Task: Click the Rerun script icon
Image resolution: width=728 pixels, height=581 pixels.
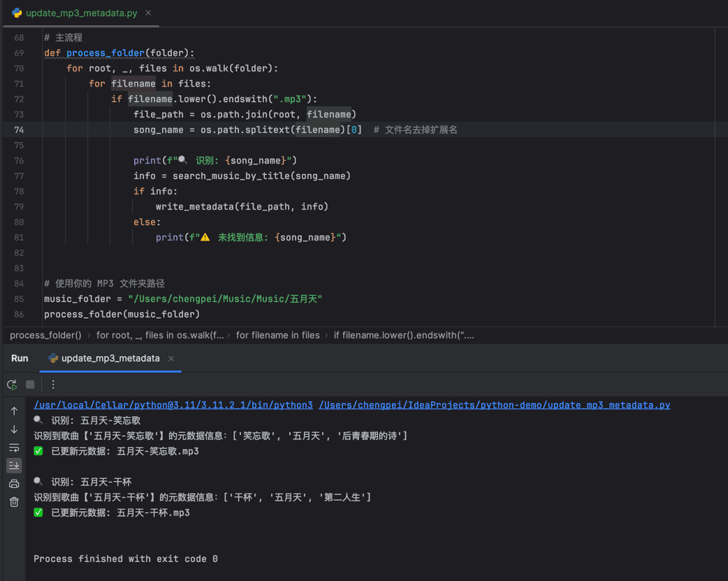Action: [x=12, y=385]
